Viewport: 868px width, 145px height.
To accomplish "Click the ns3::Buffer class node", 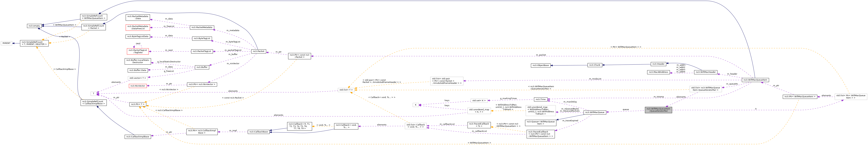I will click(202, 67).
